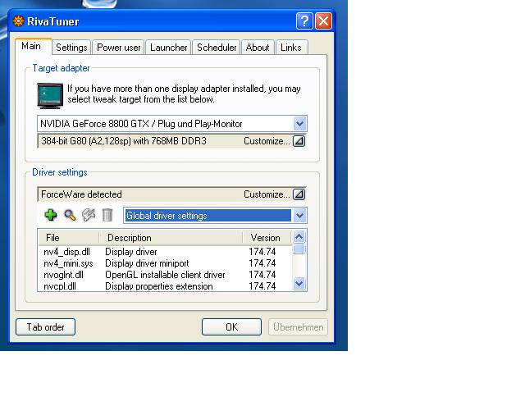Click 174.74 version of nv4_disp.dll
Screen dimensions: 525x420
point(262,252)
